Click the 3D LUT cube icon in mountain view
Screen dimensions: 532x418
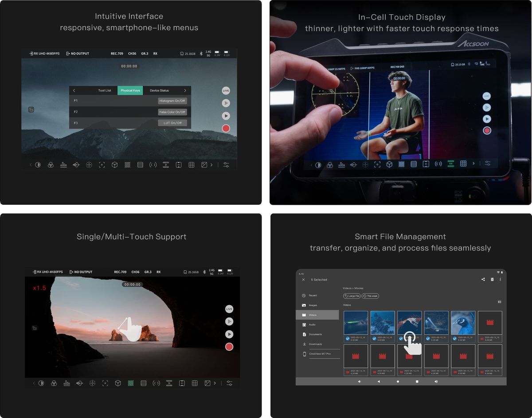coord(114,165)
